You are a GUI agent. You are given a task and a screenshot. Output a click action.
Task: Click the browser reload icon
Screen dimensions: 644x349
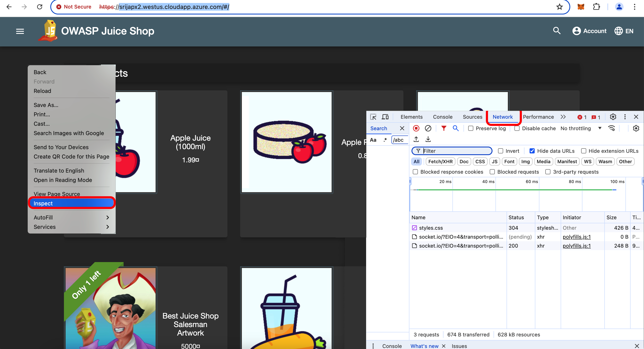(39, 7)
